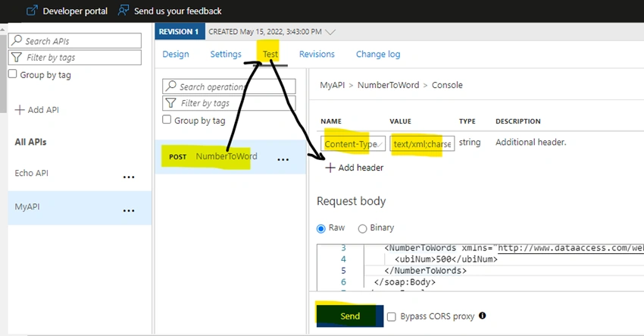
Task: Click the Filter by tags field in operations panel
Action: click(229, 103)
